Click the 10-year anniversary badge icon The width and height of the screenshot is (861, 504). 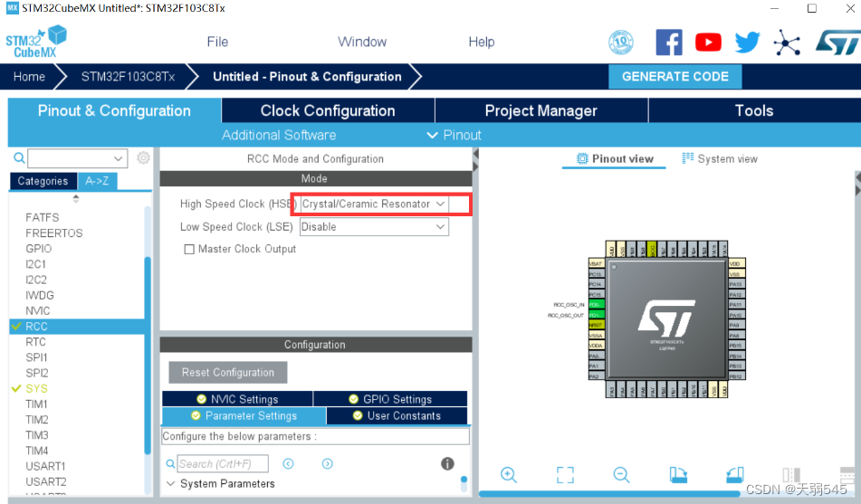coord(621,43)
